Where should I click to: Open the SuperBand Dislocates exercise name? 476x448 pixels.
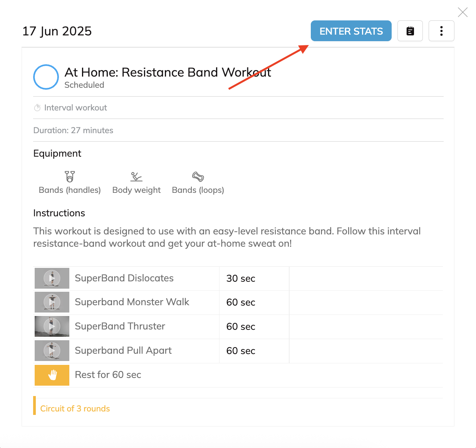[x=124, y=278]
